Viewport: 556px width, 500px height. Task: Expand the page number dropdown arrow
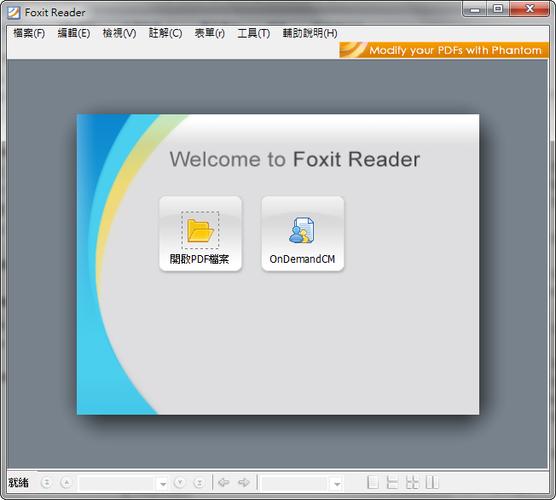click(x=162, y=484)
